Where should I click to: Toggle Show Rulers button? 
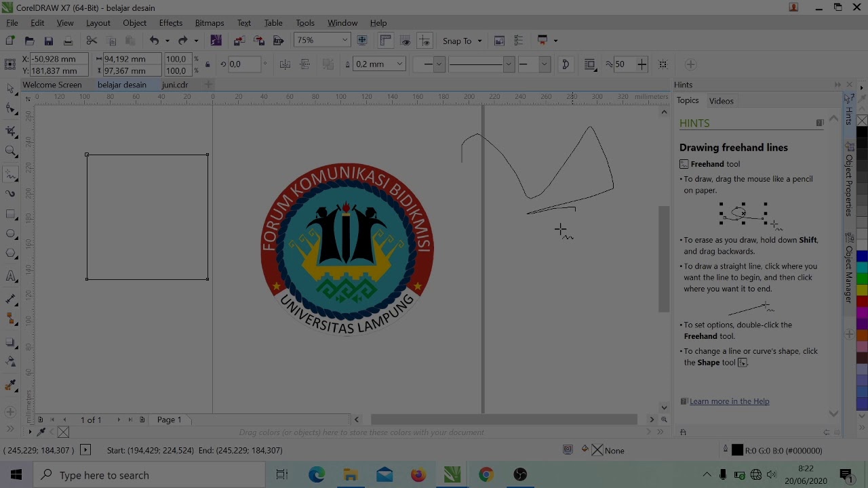pyautogui.click(x=385, y=41)
